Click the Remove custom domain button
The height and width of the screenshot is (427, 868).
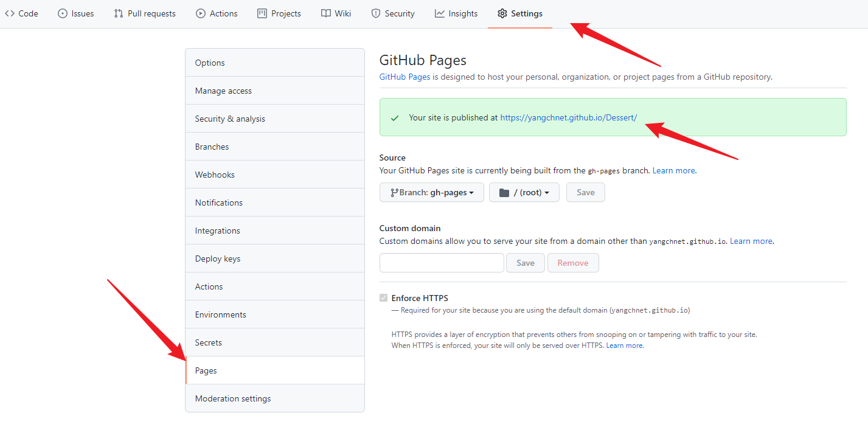[573, 263]
